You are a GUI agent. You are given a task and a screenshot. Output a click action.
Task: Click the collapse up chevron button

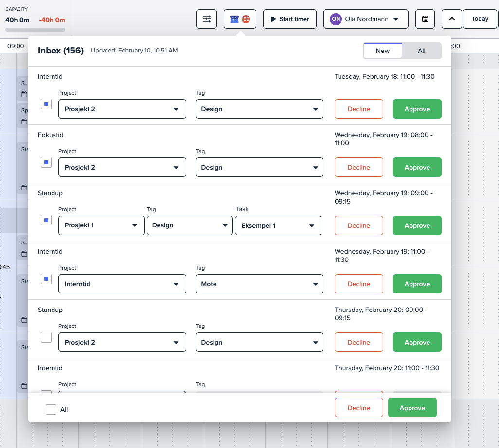452,19
